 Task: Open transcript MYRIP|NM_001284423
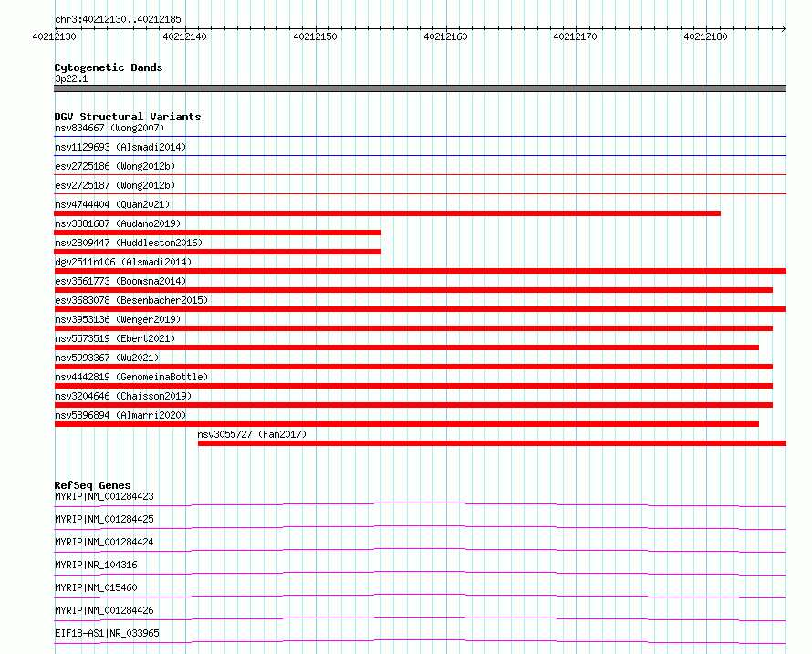pos(104,496)
